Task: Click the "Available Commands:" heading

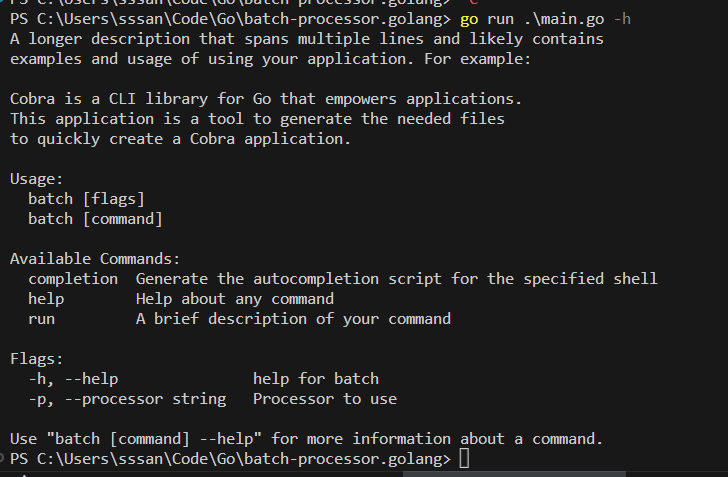Action: (95, 259)
